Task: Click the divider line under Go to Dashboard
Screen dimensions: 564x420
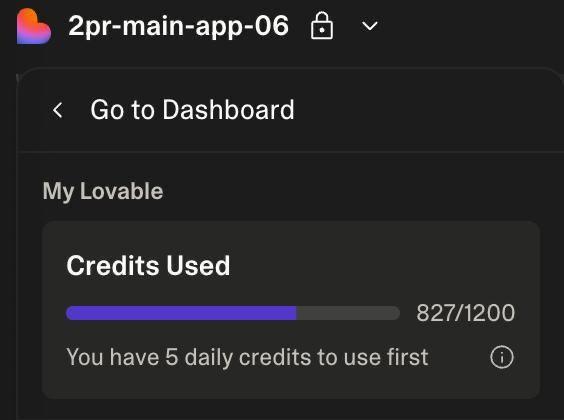Action: point(290,152)
